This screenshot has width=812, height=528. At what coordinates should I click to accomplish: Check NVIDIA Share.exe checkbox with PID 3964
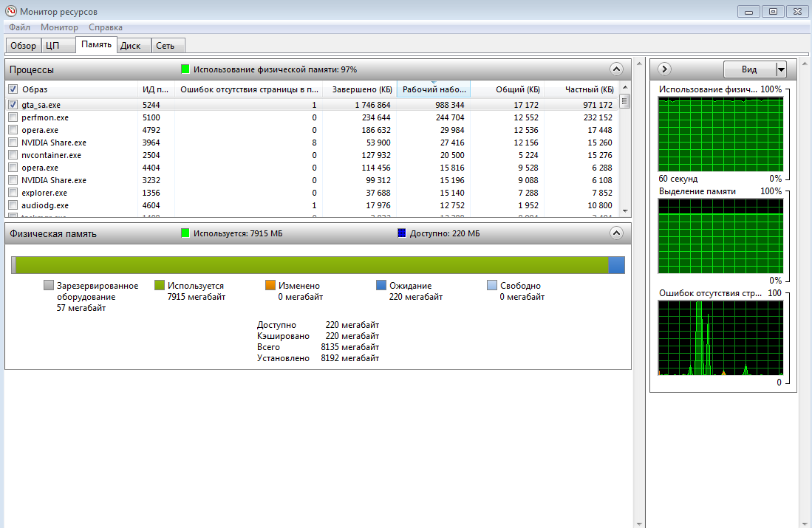pyautogui.click(x=13, y=143)
